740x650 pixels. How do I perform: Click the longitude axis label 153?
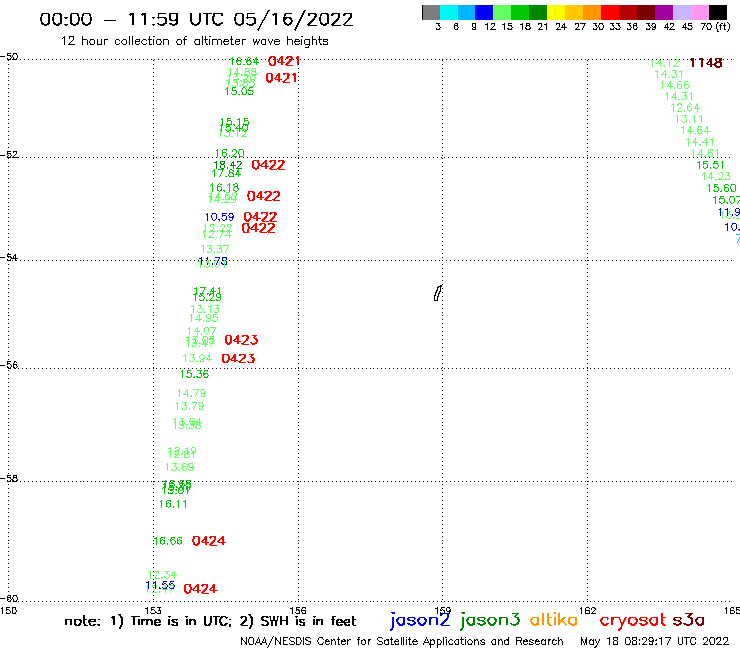(x=153, y=610)
